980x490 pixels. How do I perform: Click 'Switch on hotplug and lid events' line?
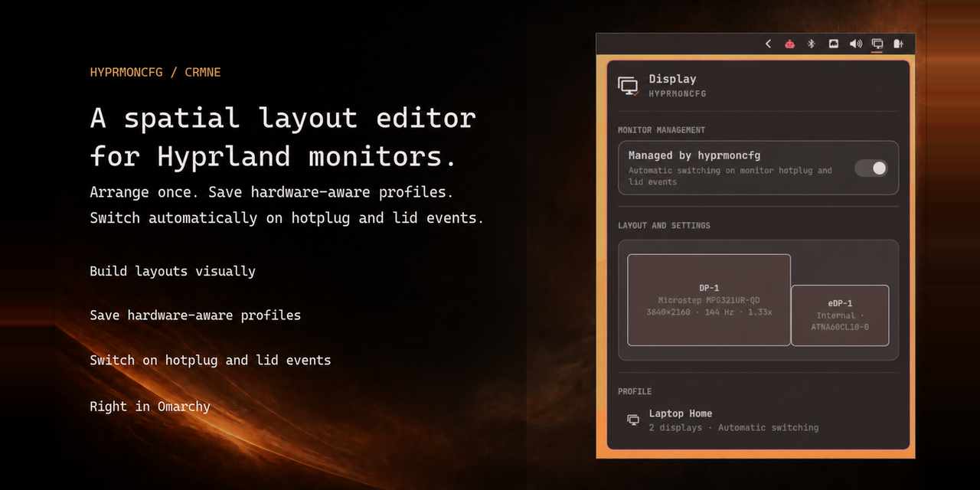click(211, 360)
